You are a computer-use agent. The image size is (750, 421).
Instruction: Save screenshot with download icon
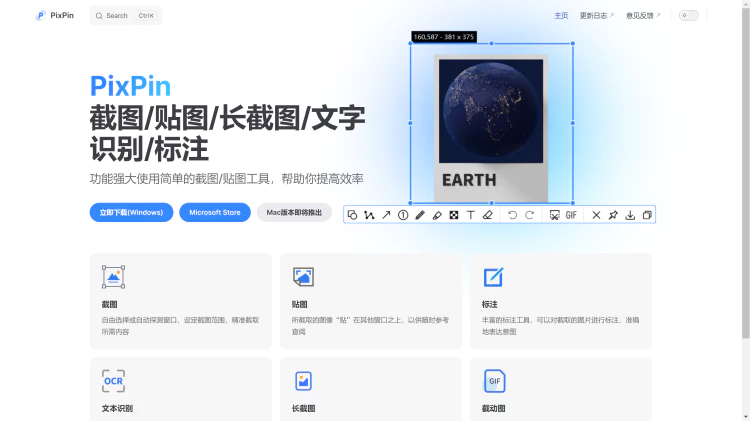(630, 215)
